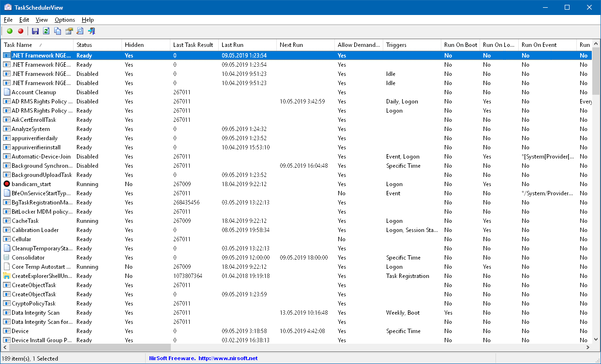
Task: Open the Options menu
Action: (x=64, y=20)
